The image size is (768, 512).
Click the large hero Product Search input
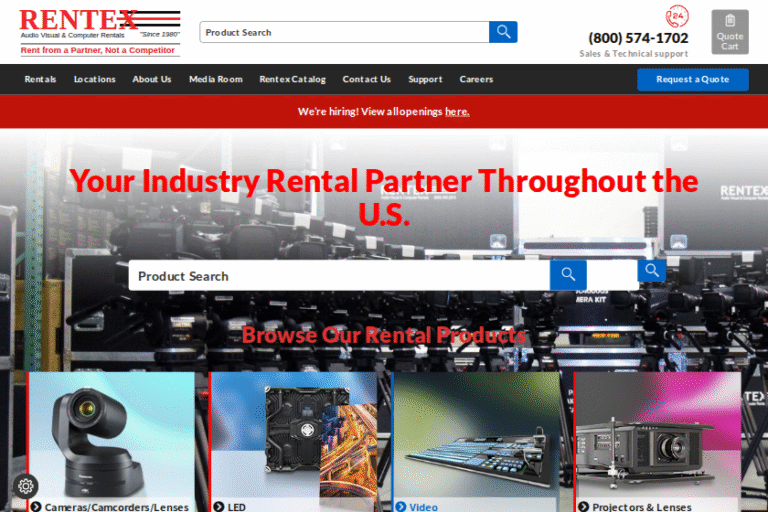click(x=338, y=275)
